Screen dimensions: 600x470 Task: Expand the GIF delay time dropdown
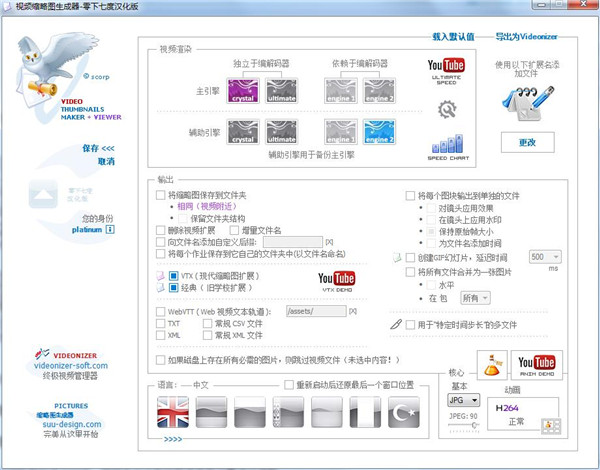(544, 257)
